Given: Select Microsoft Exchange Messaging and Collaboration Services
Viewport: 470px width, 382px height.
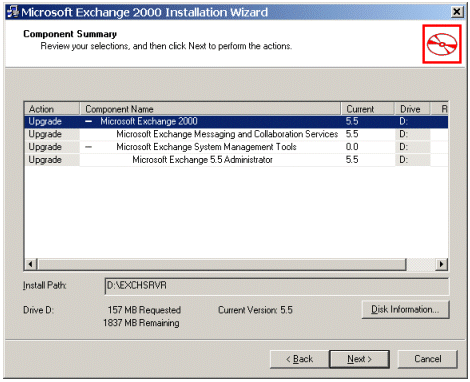Looking at the screenshot, I should pyautogui.click(x=227, y=134).
